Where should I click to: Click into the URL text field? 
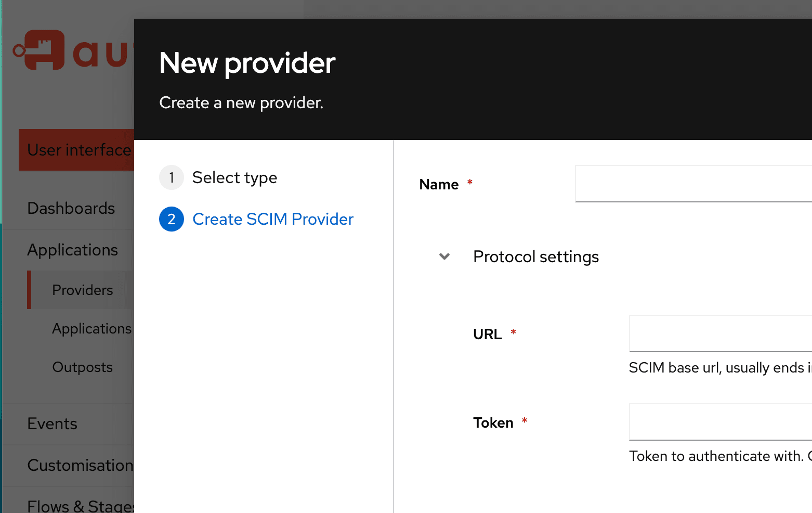tap(720, 334)
